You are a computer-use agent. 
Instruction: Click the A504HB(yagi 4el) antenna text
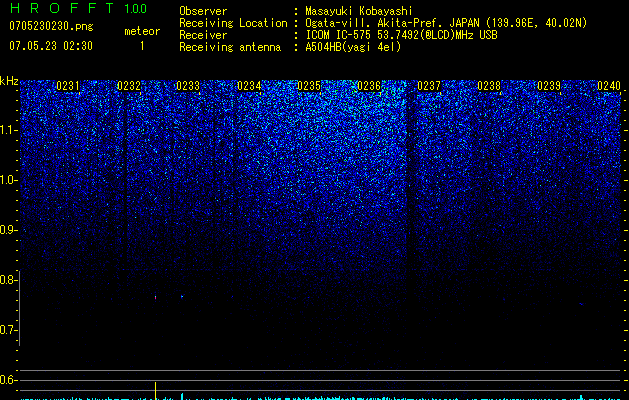353,47
